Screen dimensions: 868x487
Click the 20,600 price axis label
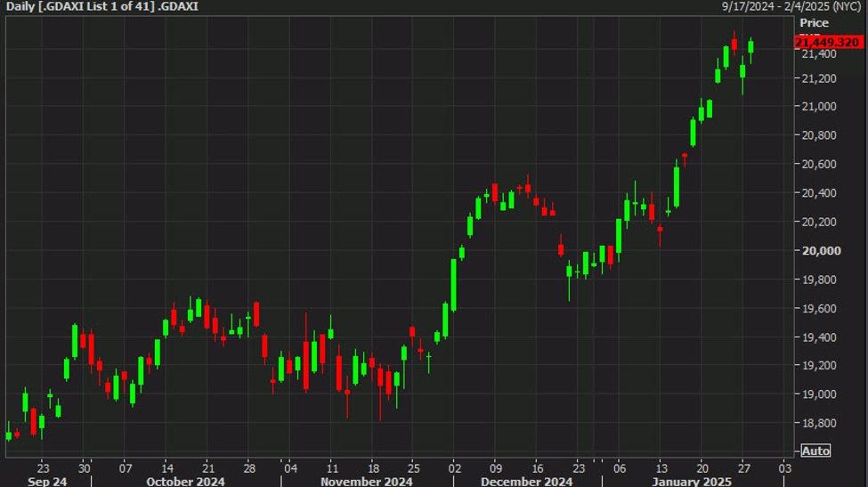click(x=819, y=164)
